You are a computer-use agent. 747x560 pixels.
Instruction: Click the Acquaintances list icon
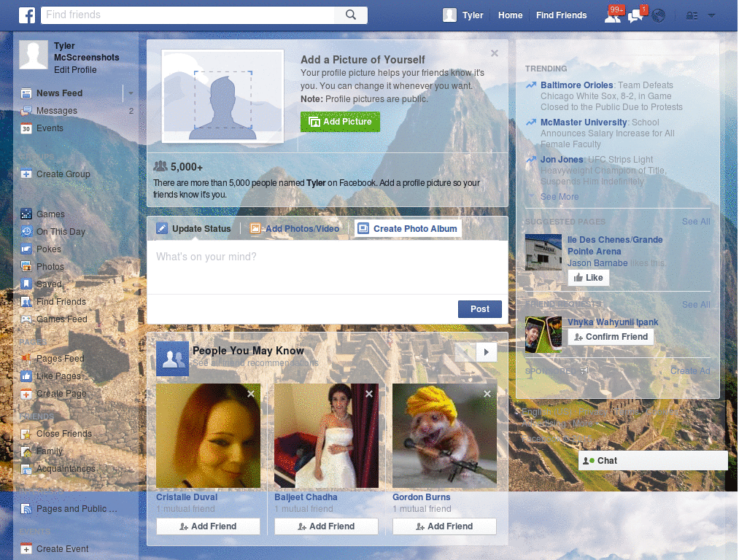26,469
